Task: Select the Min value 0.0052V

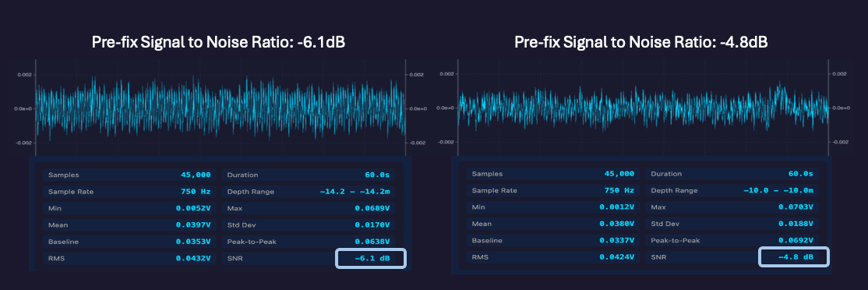Action: pos(193,209)
